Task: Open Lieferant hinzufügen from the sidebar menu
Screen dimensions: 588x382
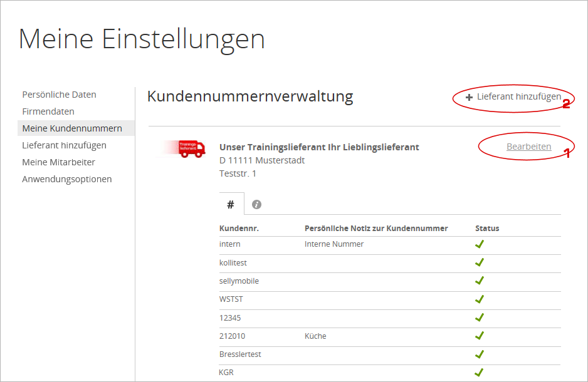Action: tap(64, 145)
